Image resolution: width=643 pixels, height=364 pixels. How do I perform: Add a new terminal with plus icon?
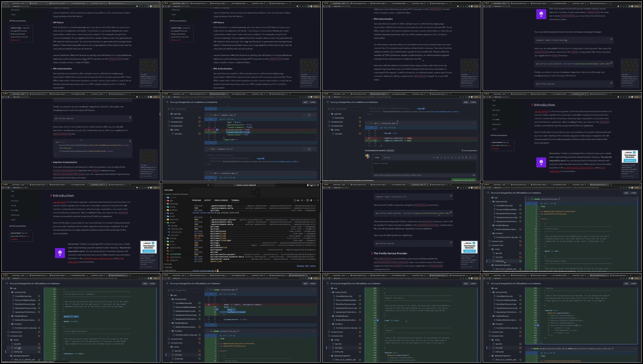[302, 200]
